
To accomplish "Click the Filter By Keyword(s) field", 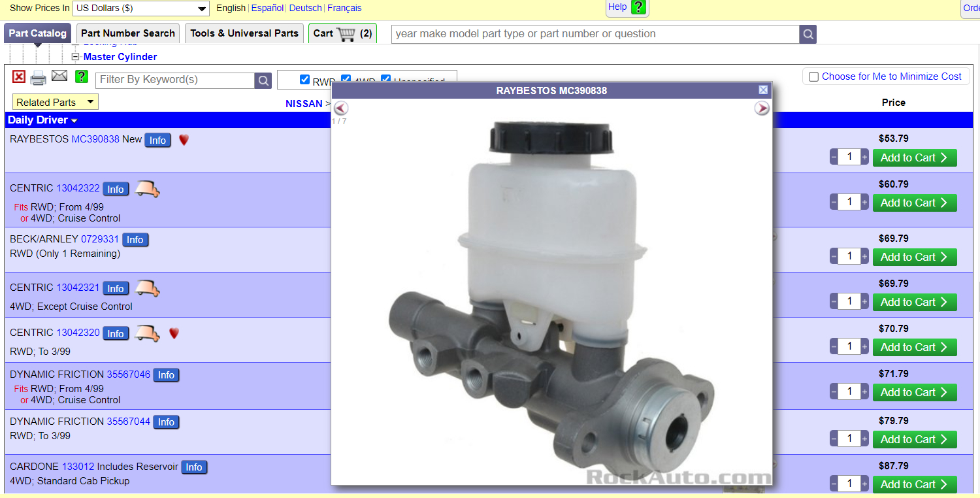I will (x=175, y=80).
